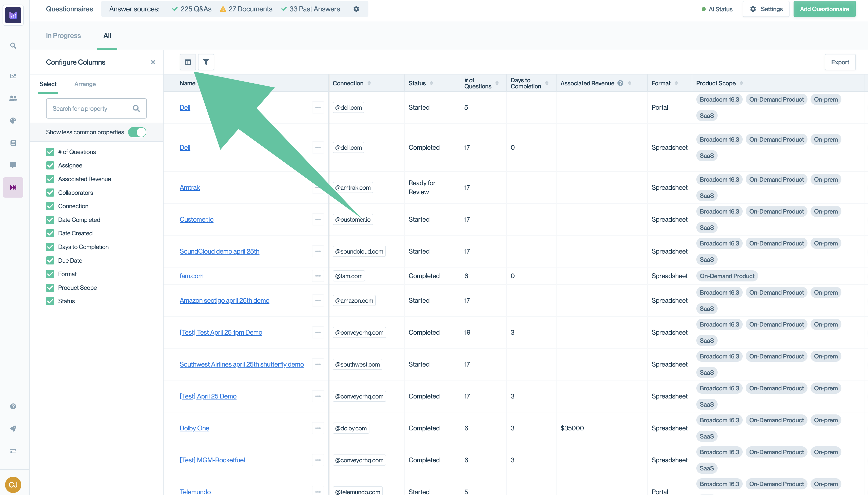
Task: Sort by Associated Revenue column arrows
Action: point(629,83)
